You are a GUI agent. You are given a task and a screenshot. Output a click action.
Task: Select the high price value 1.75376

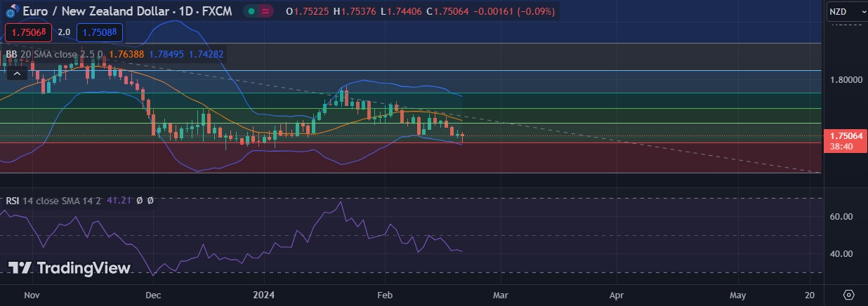tap(360, 11)
